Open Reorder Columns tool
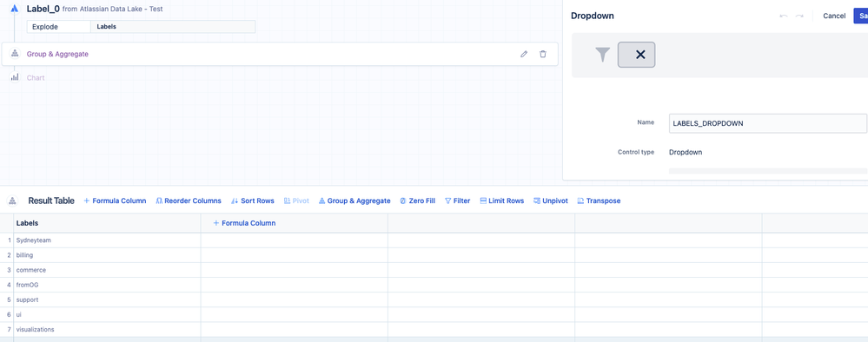This screenshot has height=342, width=868. [x=189, y=201]
